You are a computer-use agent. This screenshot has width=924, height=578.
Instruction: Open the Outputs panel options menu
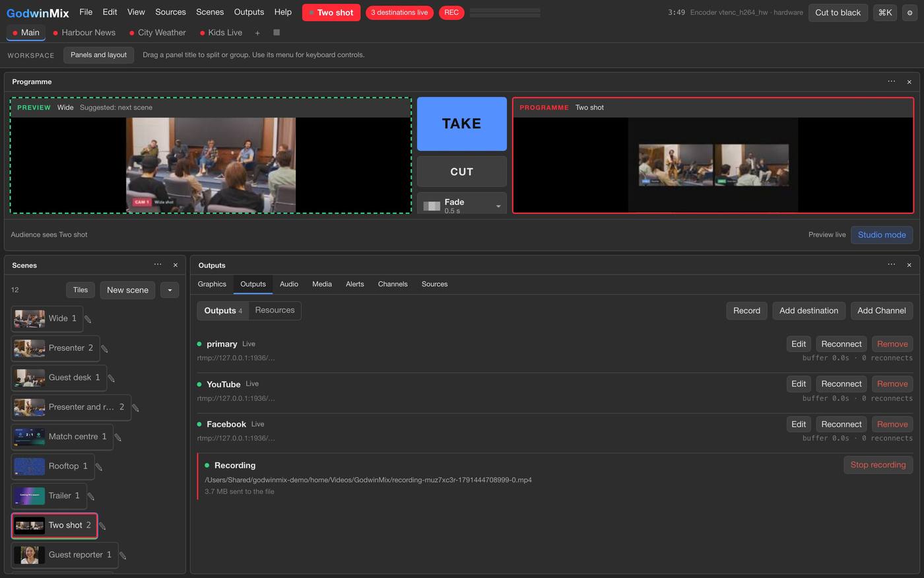pyautogui.click(x=892, y=265)
